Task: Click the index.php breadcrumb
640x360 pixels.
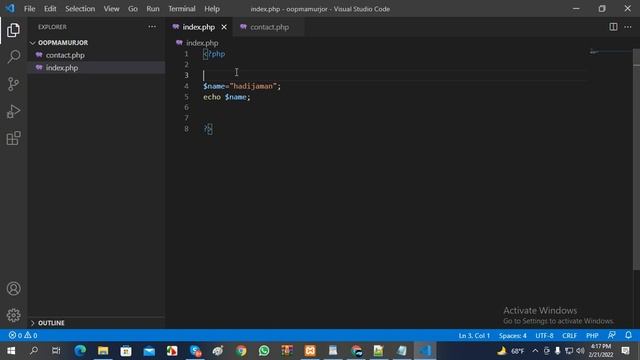Action: (x=202, y=43)
